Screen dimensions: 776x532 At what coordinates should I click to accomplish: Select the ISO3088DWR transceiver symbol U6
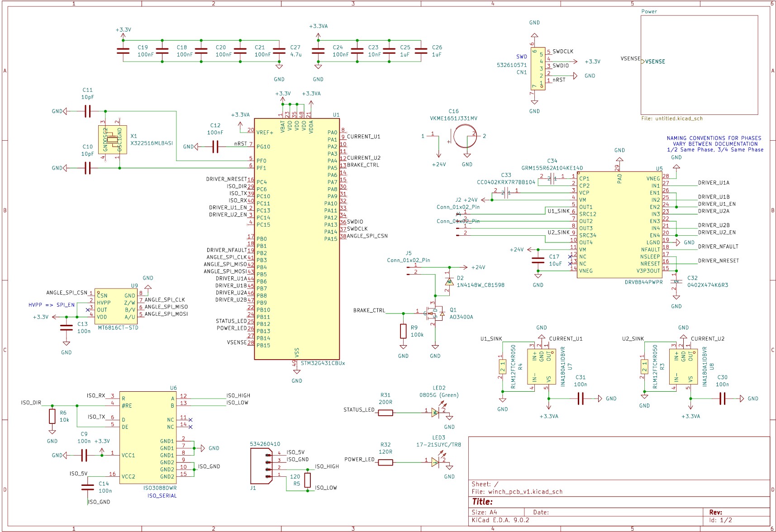[148, 438]
